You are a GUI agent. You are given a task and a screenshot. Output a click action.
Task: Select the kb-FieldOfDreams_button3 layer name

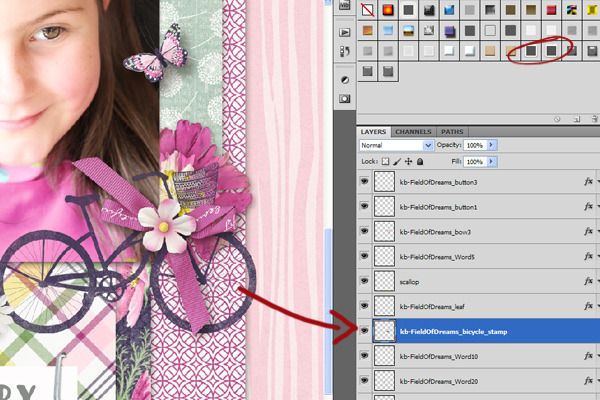pyautogui.click(x=438, y=182)
